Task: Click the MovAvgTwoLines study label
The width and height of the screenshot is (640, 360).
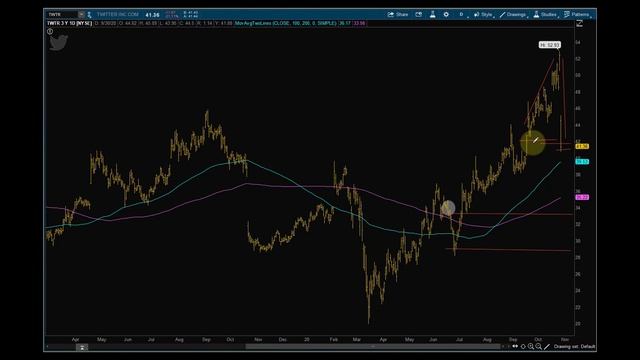Action: (x=286, y=23)
